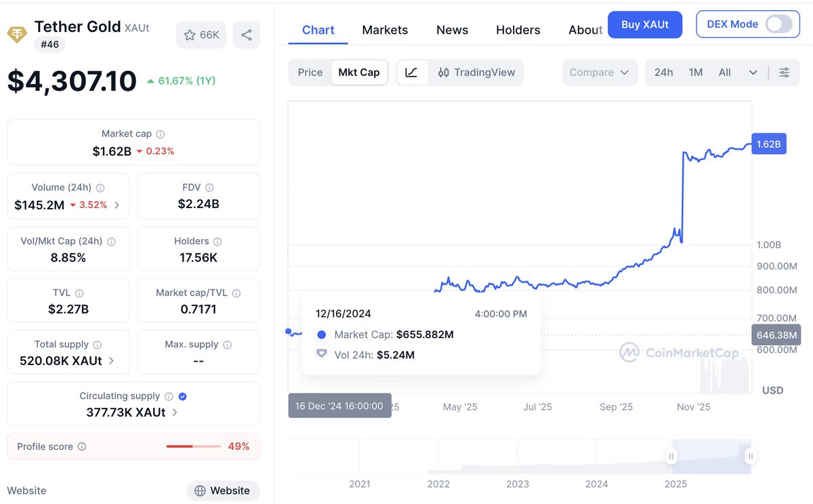Click the Sep '25 axis label

click(x=616, y=407)
